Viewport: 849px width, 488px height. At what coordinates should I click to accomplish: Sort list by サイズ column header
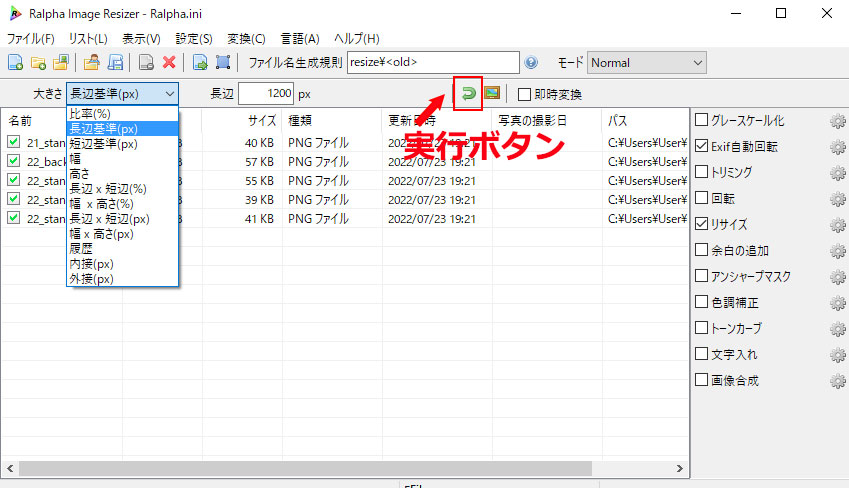pyautogui.click(x=242, y=120)
